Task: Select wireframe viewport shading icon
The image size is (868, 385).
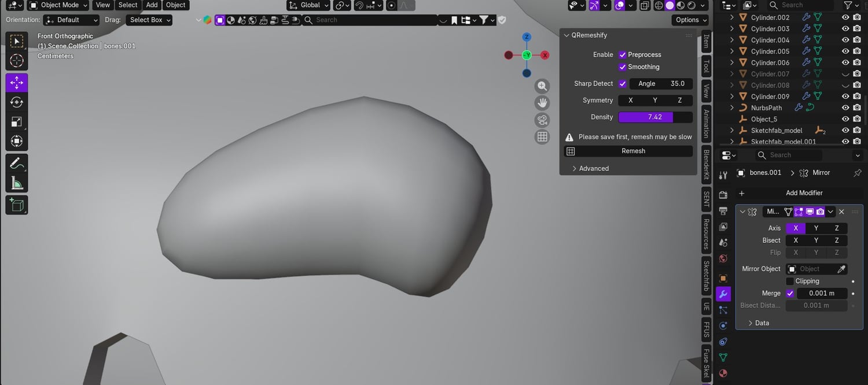Action: tap(659, 5)
